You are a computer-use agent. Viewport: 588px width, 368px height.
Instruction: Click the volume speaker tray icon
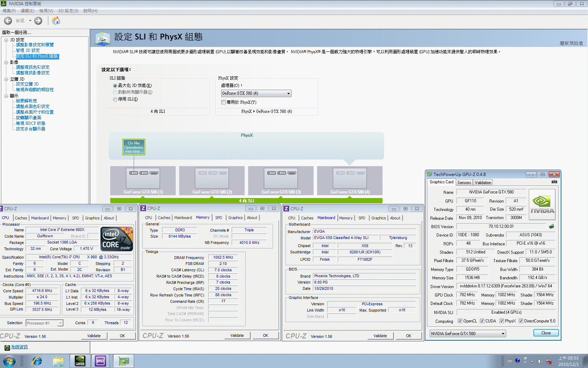(x=540, y=361)
